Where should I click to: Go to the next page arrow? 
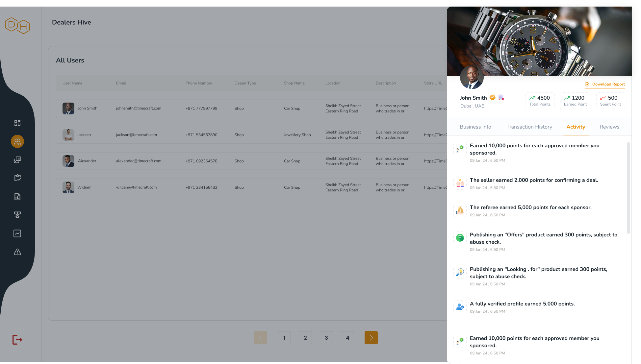(x=371, y=338)
